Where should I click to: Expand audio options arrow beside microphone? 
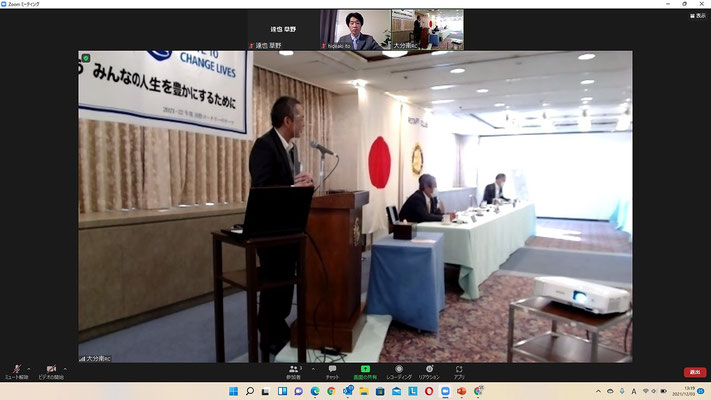(29, 369)
